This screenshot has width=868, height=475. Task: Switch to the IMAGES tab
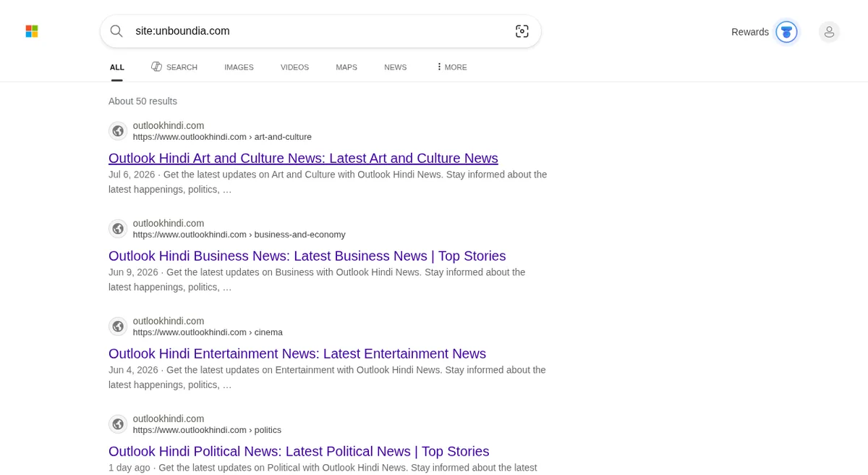(x=239, y=67)
